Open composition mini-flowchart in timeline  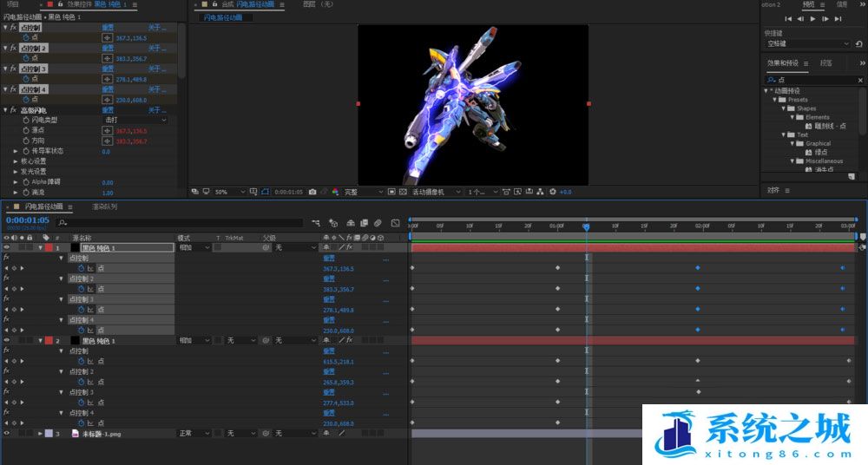click(x=316, y=223)
